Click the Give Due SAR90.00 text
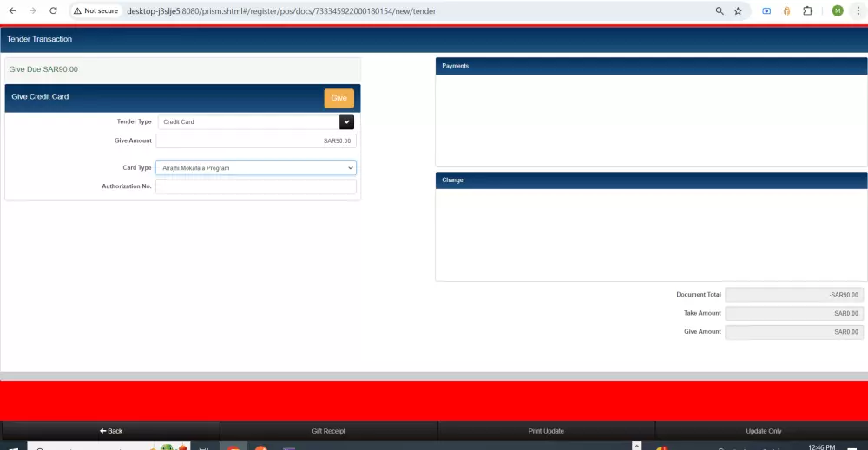Screen dimensions: 868x450 43,69
